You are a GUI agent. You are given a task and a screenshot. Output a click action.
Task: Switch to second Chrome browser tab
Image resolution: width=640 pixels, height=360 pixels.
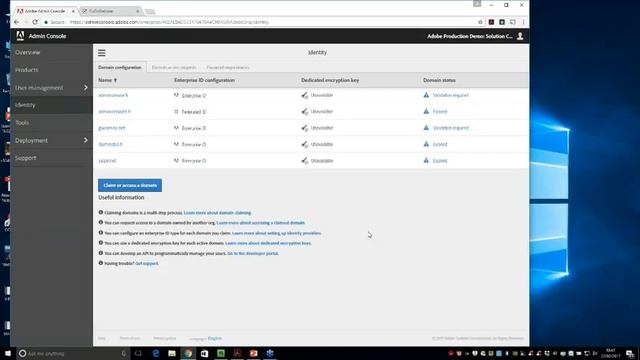coord(109,11)
